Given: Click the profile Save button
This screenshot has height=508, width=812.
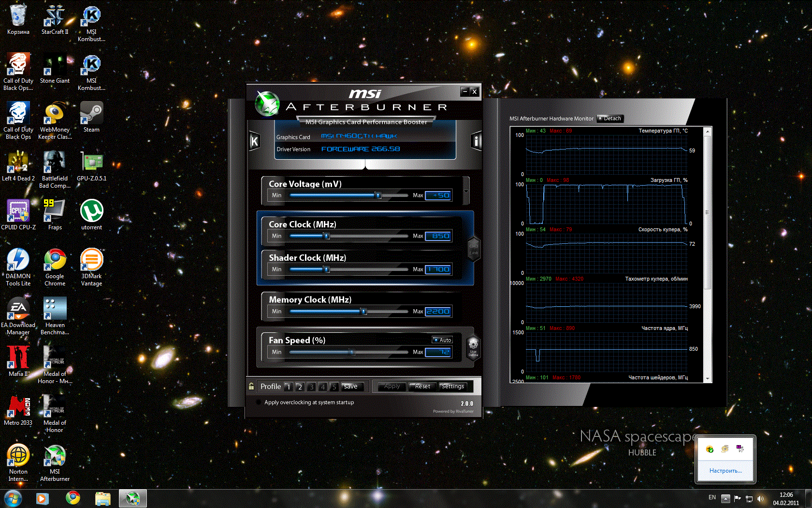Looking at the screenshot, I should pos(352,387).
